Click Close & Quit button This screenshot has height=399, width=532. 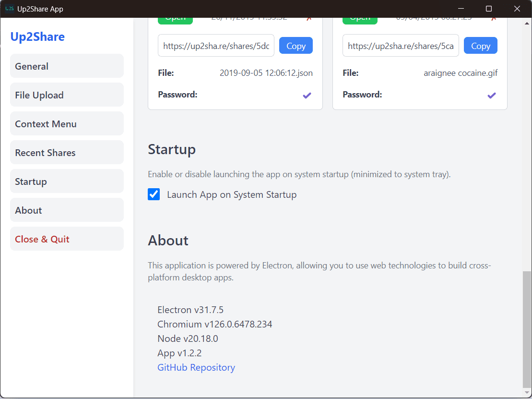[x=67, y=239]
